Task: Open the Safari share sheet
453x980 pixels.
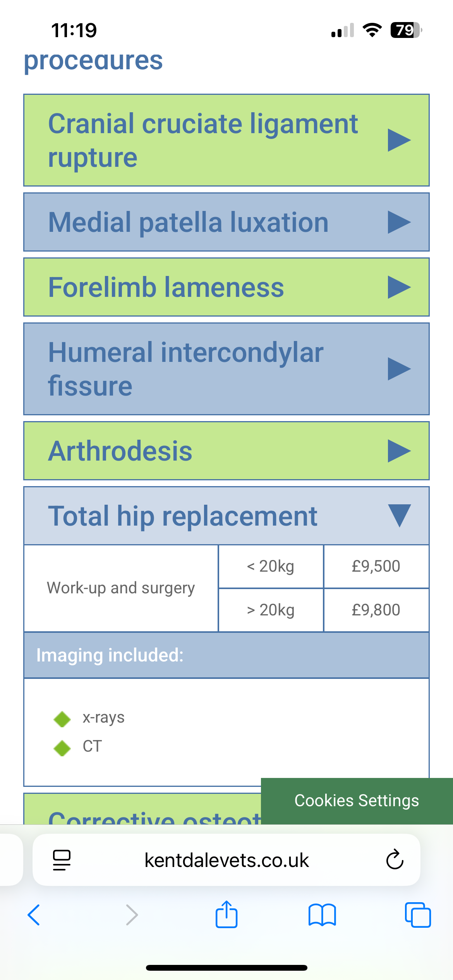Action: coord(226,914)
